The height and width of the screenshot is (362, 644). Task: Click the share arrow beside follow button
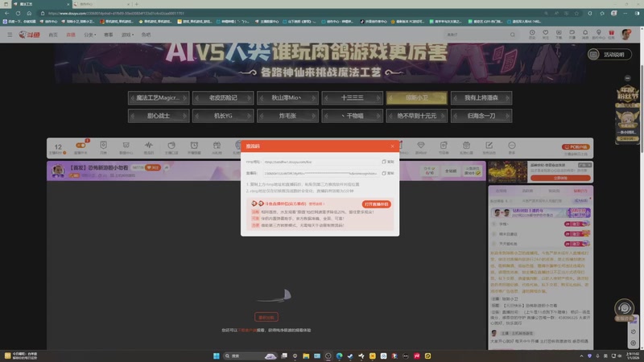[x=167, y=167]
